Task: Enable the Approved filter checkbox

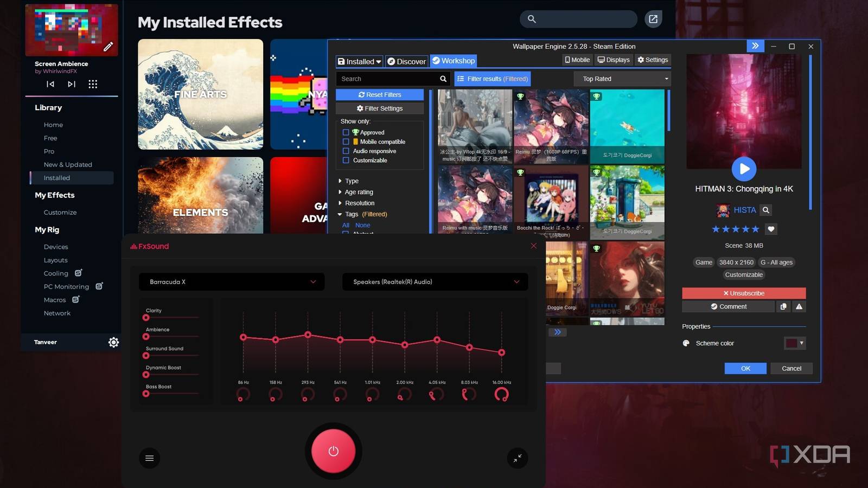Action: pyautogui.click(x=346, y=132)
